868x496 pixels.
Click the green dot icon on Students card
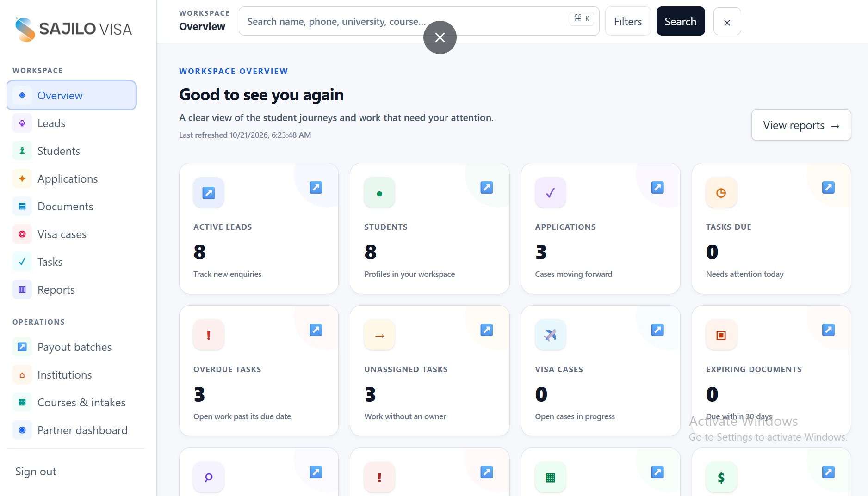click(x=379, y=192)
